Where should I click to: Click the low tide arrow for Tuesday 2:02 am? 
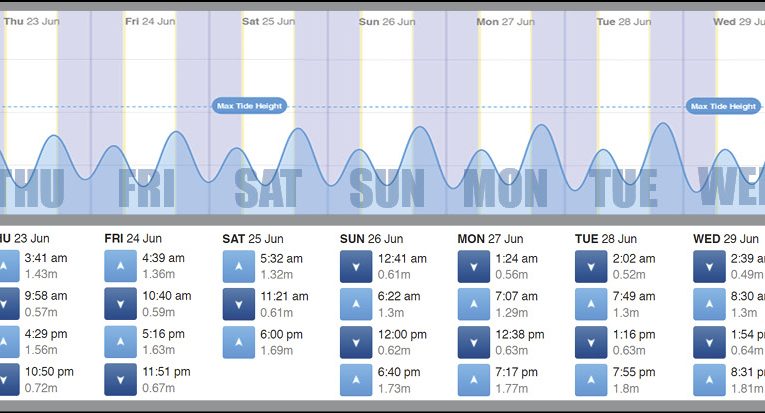(591, 265)
